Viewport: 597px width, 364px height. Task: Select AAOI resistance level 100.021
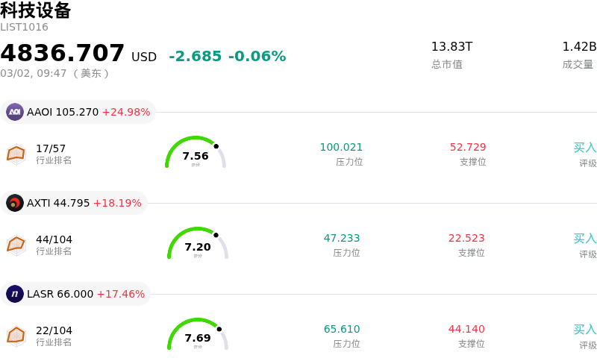tap(341, 147)
